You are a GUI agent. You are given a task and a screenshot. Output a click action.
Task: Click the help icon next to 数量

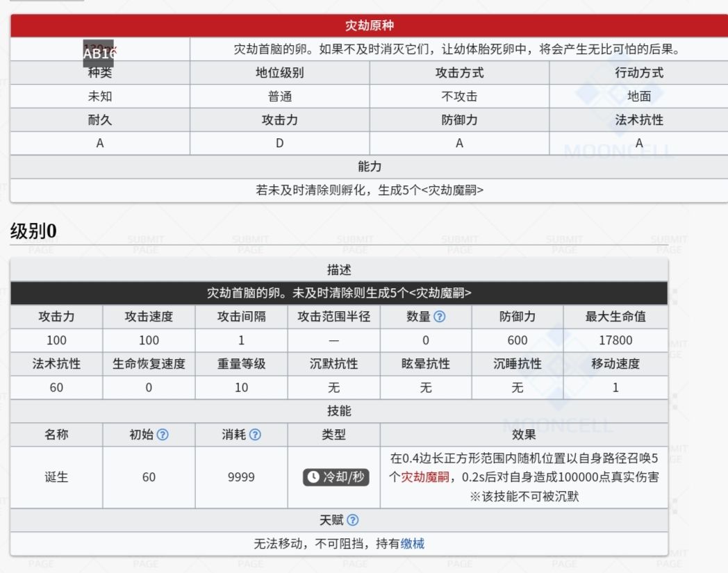point(439,317)
